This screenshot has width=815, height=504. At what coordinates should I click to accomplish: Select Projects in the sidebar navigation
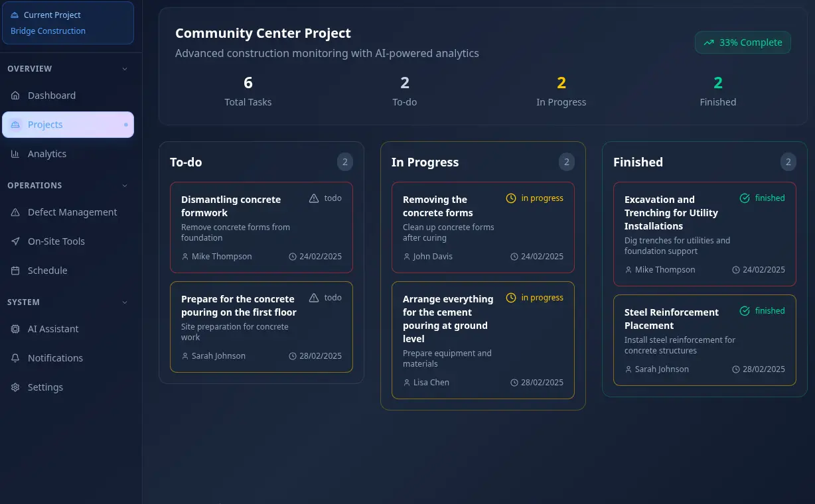(x=45, y=124)
